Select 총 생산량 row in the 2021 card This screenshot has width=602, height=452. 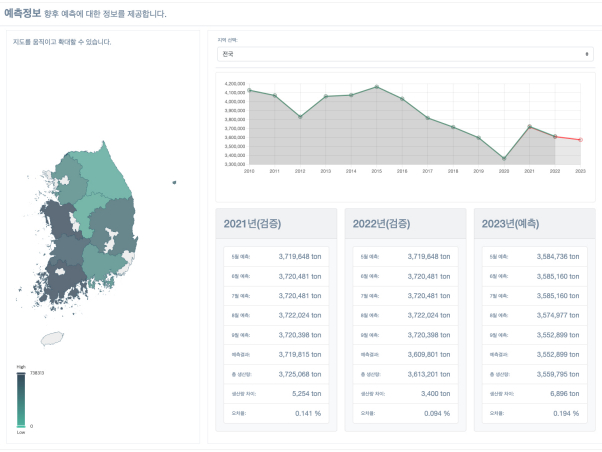pos(275,373)
